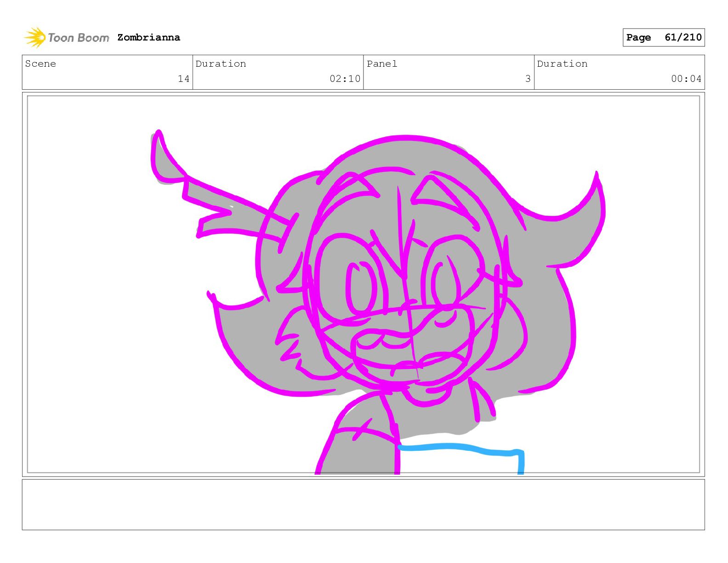Select the scene duration value 02:10

(345, 79)
